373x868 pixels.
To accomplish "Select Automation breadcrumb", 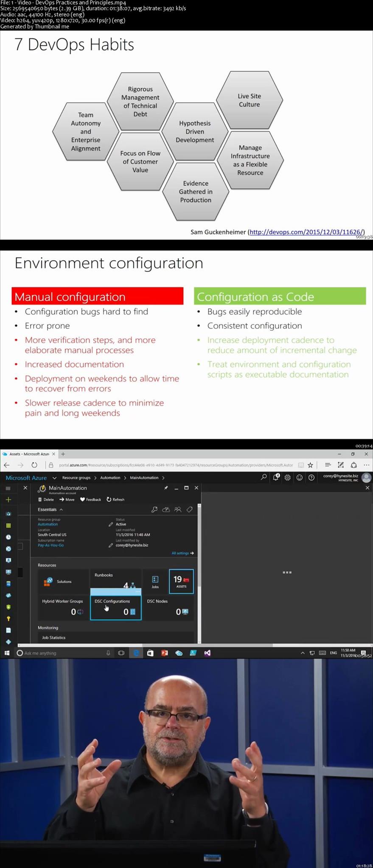I will click(x=110, y=478).
